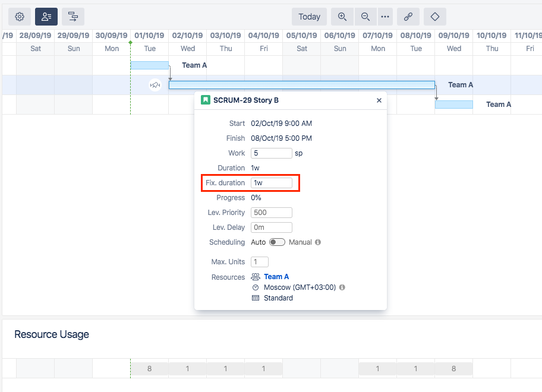Click the Work input field
Screen dimensions: 542x392
coord(271,153)
